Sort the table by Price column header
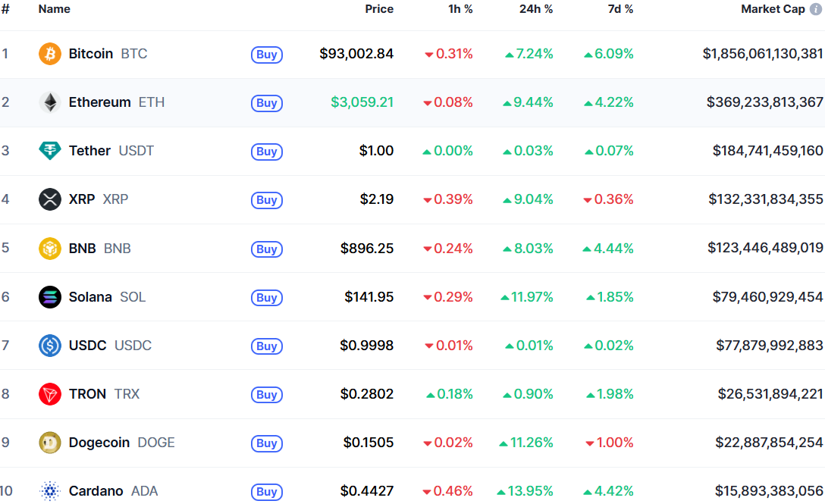825x504 pixels. (379, 9)
